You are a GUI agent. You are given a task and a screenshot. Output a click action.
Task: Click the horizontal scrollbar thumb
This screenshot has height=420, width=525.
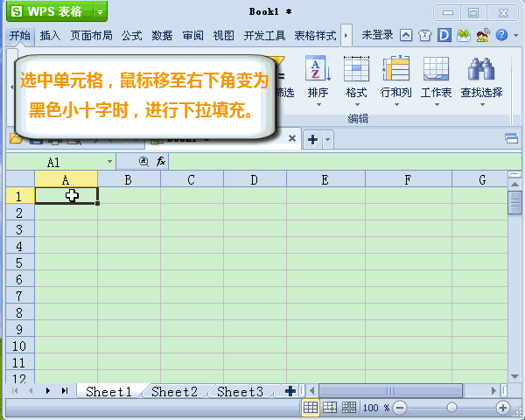[x=390, y=390]
